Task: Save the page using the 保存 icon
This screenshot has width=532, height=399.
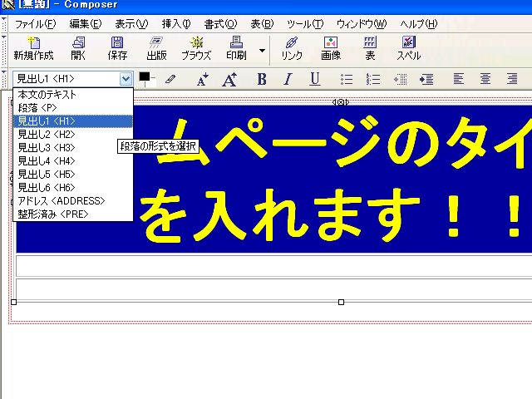Action: (117, 49)
